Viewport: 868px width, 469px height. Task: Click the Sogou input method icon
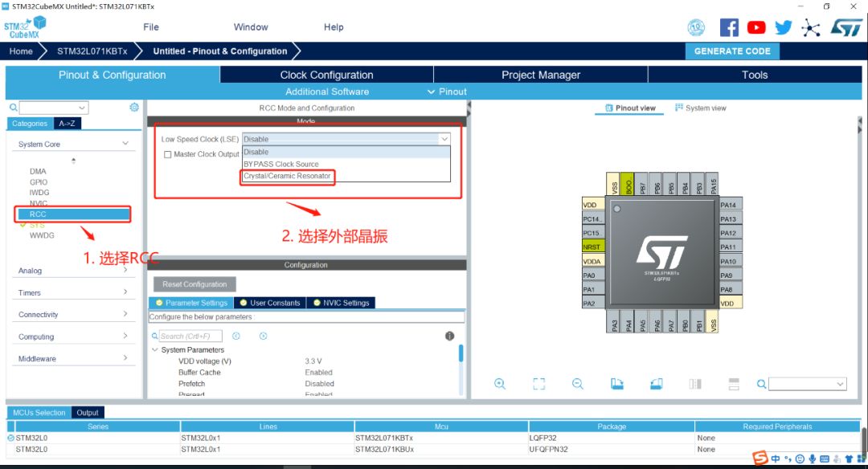pos(760,458)
